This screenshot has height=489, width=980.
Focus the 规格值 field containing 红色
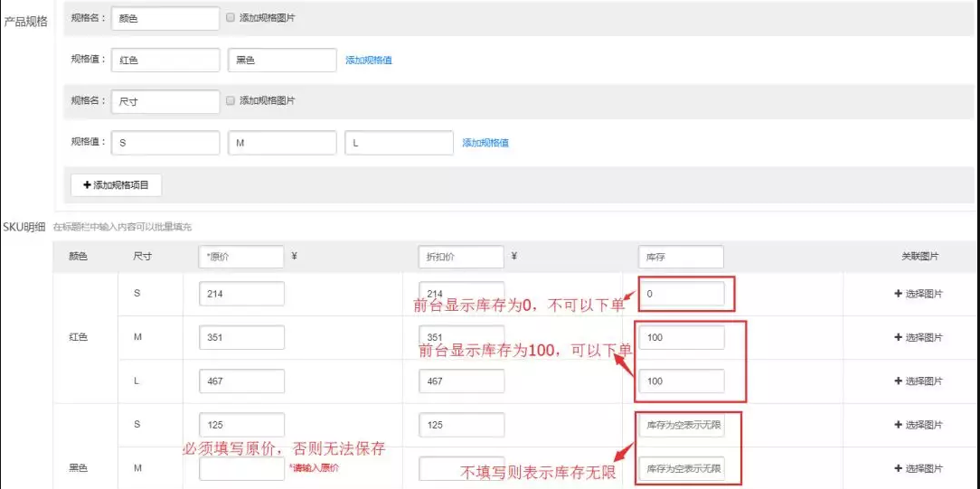165,61
